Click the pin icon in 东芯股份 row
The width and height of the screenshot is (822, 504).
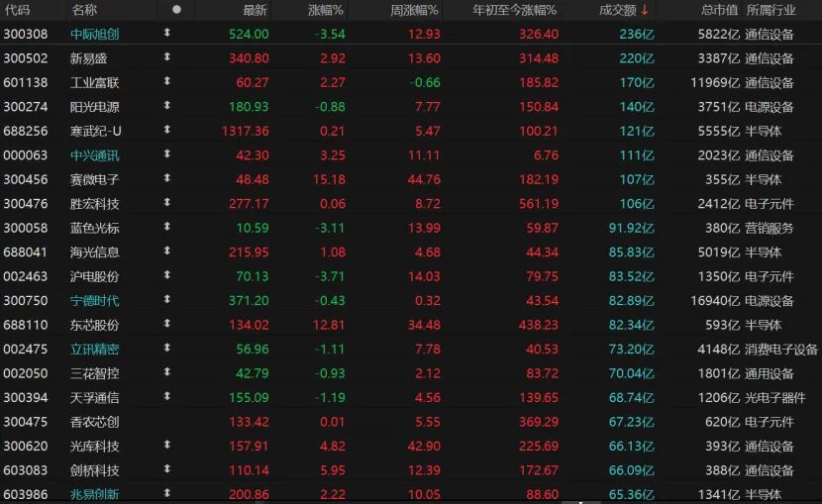166,323
